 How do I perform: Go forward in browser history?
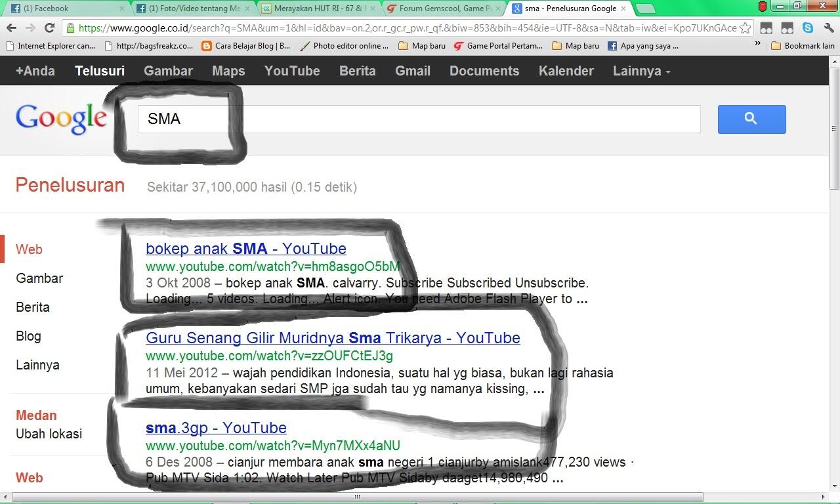30,28
